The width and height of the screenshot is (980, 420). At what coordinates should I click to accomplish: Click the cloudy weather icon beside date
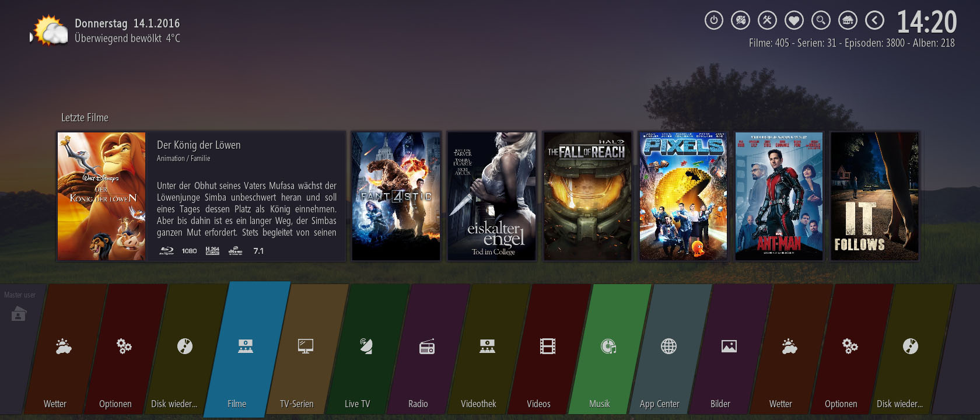[49, 30]
